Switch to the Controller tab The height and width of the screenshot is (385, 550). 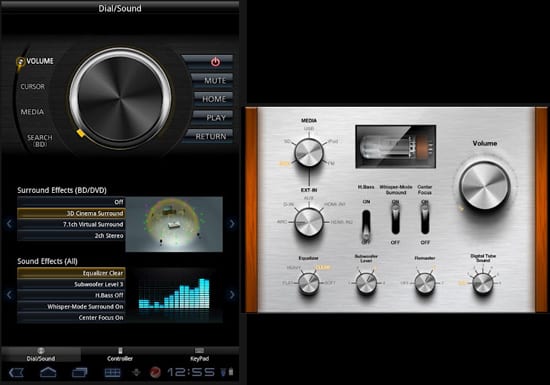[120, 354]
